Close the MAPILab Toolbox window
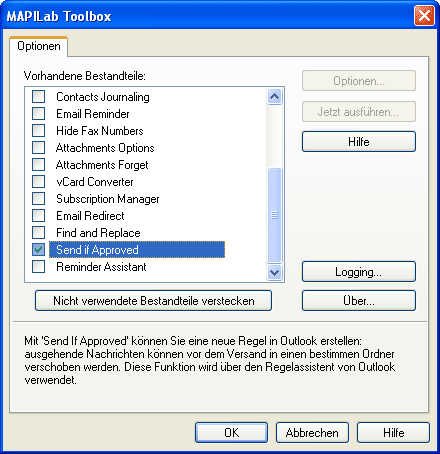 (424, 16)
